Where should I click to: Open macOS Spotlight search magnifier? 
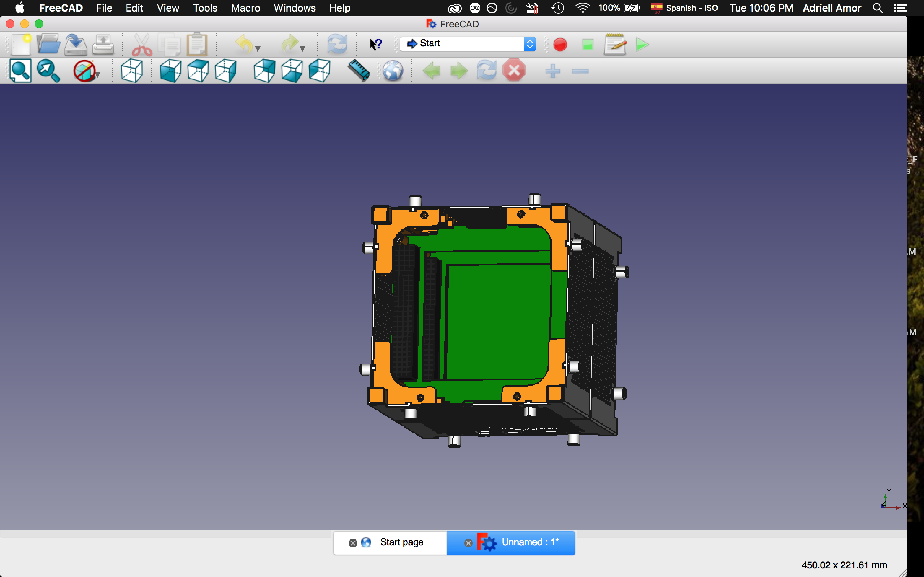pyautogui.click(x=877, y=8)
